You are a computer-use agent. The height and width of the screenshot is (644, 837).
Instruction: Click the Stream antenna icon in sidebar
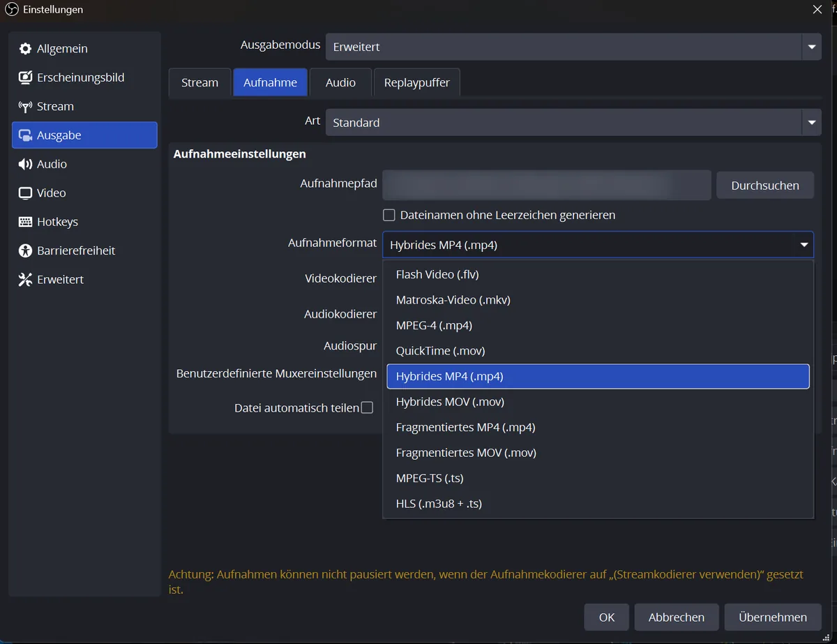(26, 107)
